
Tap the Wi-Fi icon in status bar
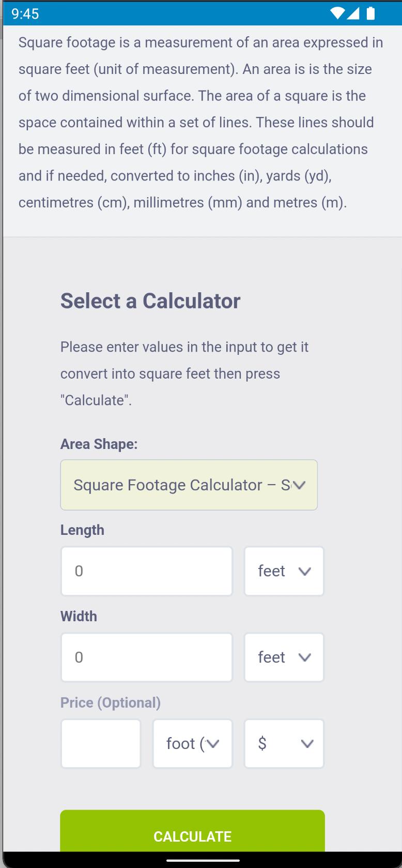[x=338, y=13]
